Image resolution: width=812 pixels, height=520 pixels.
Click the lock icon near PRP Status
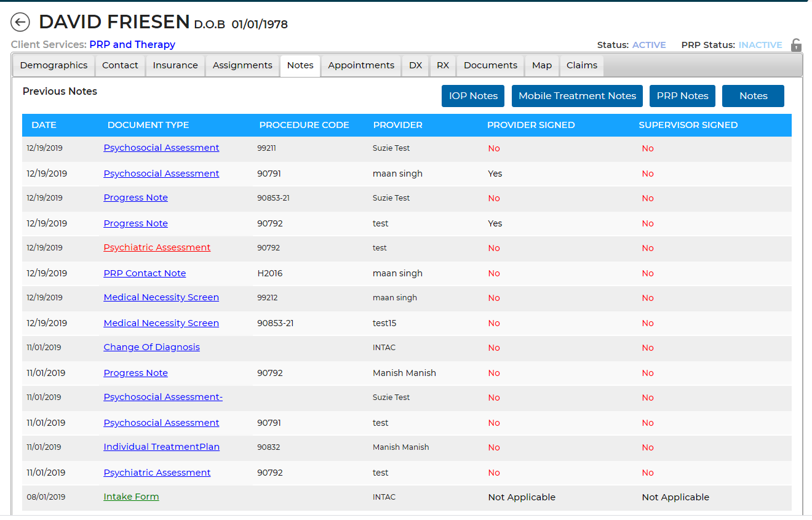pos(796,44)
